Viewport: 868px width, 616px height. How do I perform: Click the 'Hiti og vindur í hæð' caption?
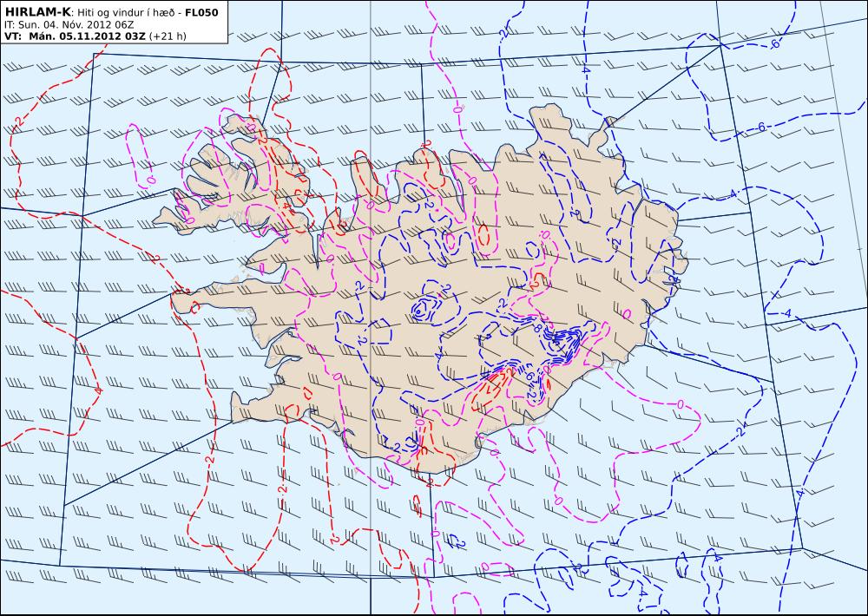click(x=131, y=13)
